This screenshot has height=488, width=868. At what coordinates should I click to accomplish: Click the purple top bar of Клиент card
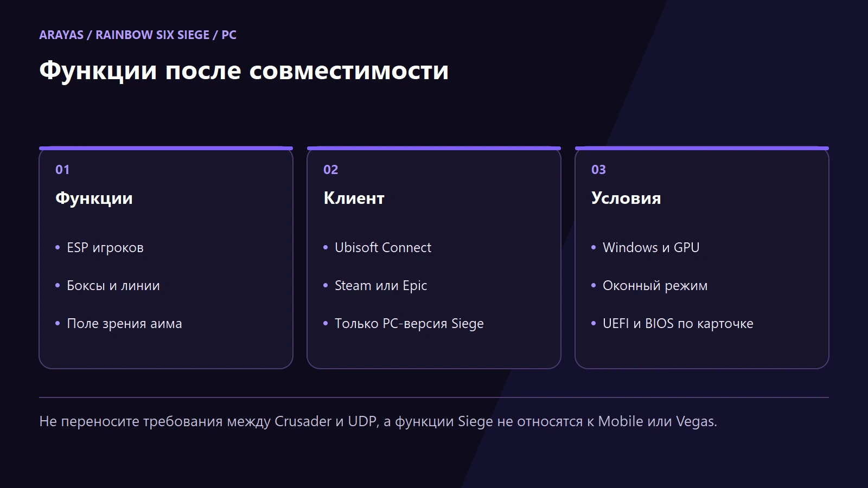pyautogui.click(x=434, y=148)
